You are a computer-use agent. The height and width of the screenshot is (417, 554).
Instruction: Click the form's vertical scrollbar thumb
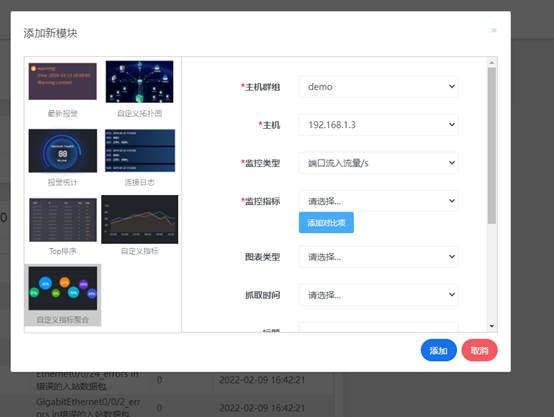492,146
